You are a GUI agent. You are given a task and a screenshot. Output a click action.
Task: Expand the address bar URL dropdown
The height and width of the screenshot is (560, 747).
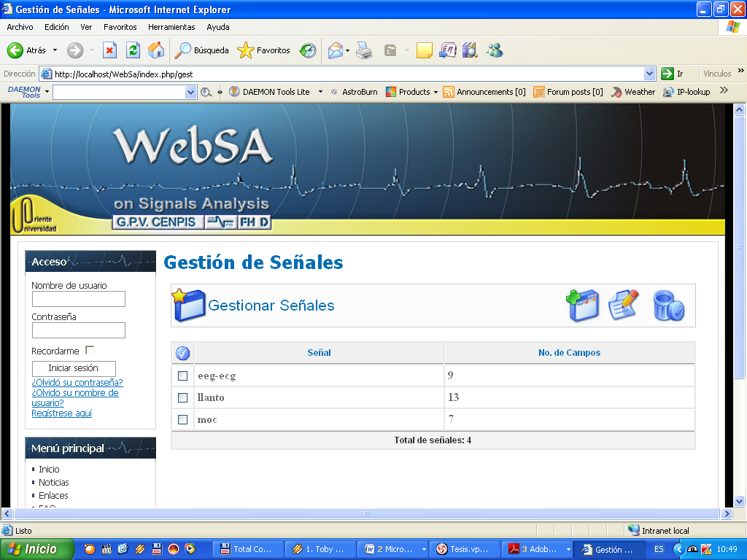tap(649, 74)
